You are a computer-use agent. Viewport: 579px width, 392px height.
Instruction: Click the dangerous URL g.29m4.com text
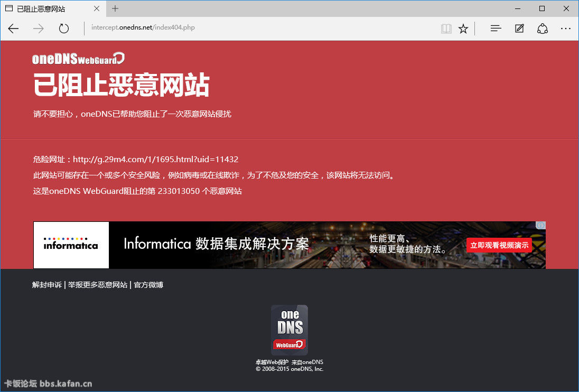coord(155,160)
